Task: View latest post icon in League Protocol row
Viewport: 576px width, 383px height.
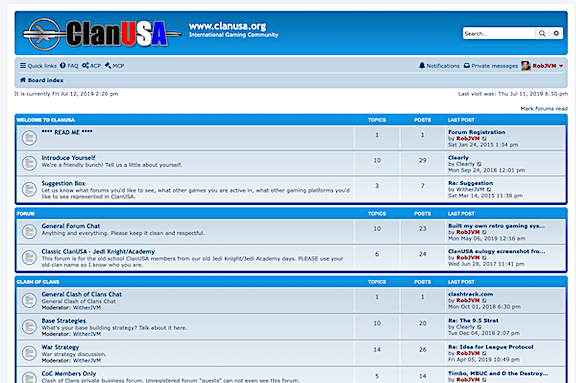Action: coord(484,354)
